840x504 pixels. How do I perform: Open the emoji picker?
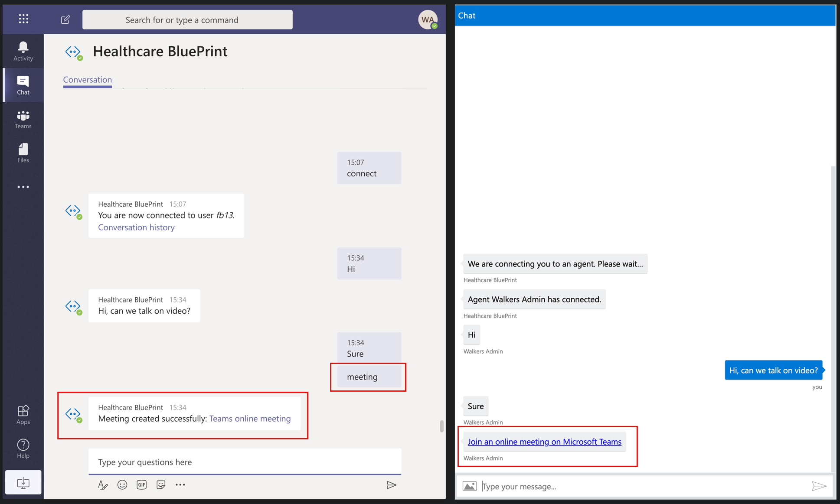pyautogui.click(x=122, y=485)
